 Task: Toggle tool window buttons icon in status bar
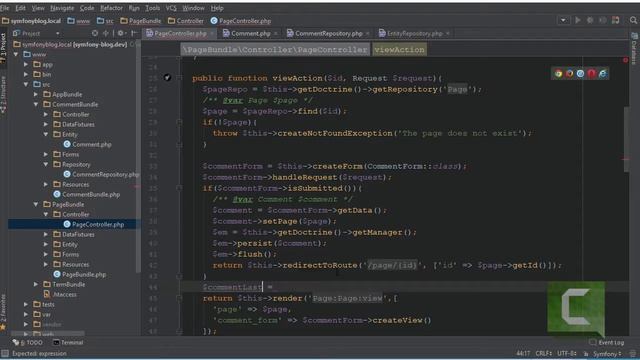[4, 353]
